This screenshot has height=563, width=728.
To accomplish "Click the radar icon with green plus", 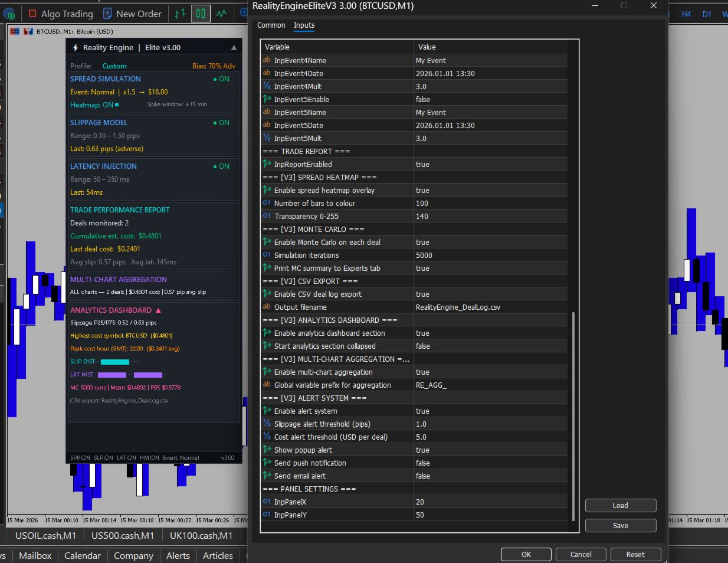I will click(x=9, y=14).
